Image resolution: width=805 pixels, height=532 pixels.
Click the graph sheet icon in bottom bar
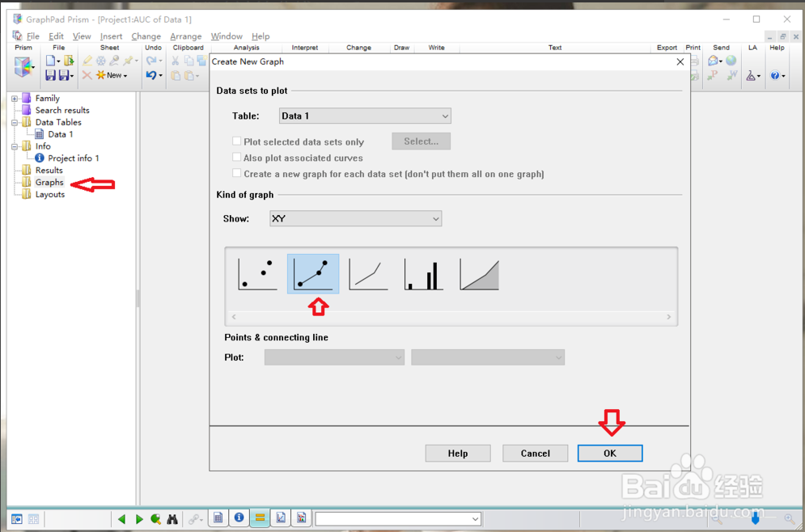[281, 518]
